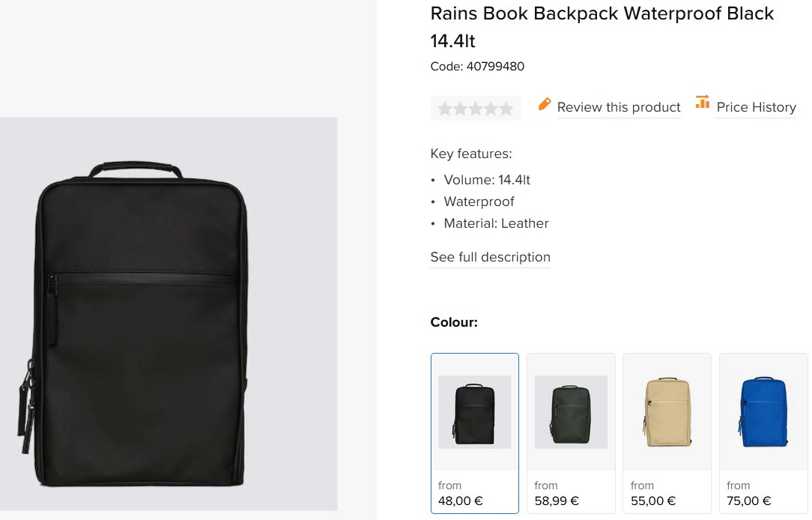The width and height of the screenshot is (812, 520).
Task: Choose the beige backpack colour
Action: (x=667, y=412)
